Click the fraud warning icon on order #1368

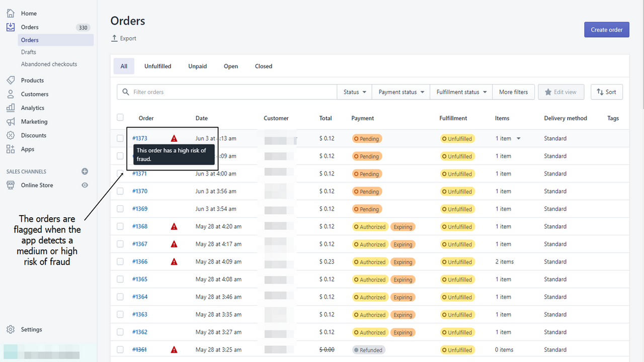coord(174,226)
